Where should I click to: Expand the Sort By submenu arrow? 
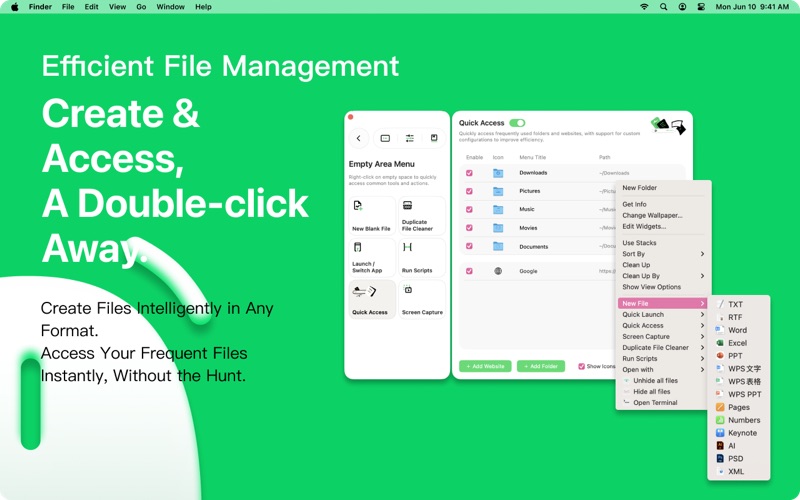click(x=702, y=254)
